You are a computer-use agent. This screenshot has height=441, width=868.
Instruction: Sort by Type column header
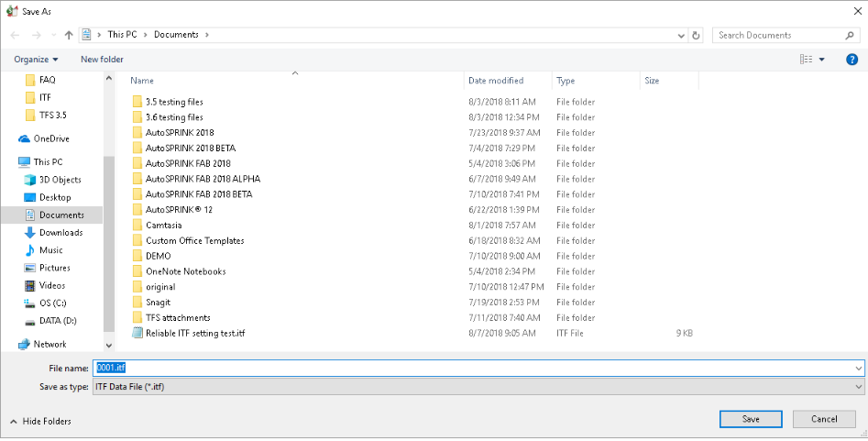pos(566,81)
